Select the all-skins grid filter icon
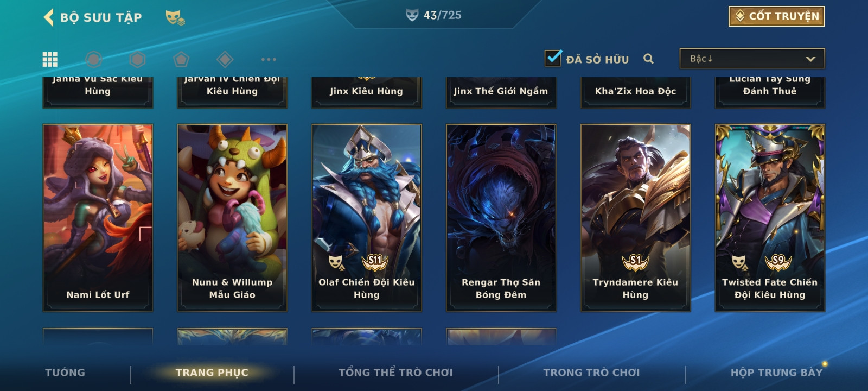The height and width of the screenshot is (391, 868). (50, 59)
